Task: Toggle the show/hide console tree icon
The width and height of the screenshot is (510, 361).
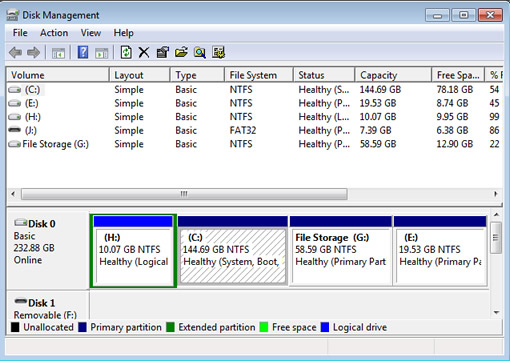Action: click(x=58, y=53)
